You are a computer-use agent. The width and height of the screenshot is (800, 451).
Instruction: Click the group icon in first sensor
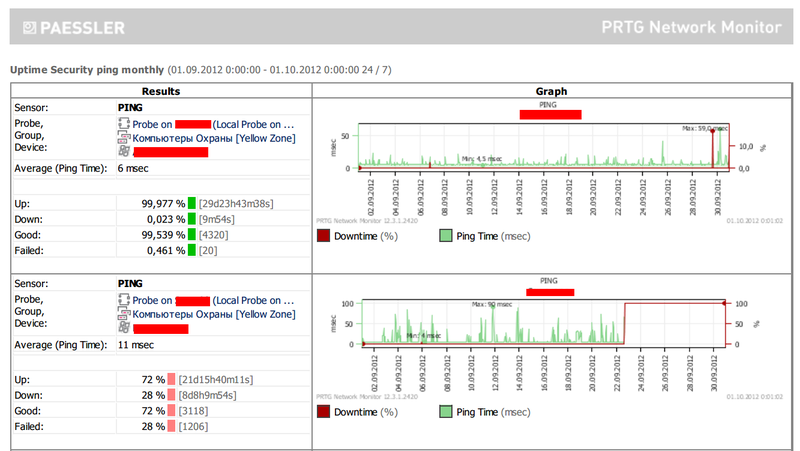coord(123,137)
